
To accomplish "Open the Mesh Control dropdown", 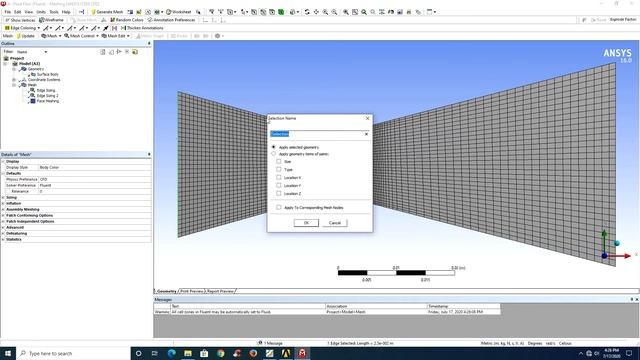I will (x=81, y=36).
